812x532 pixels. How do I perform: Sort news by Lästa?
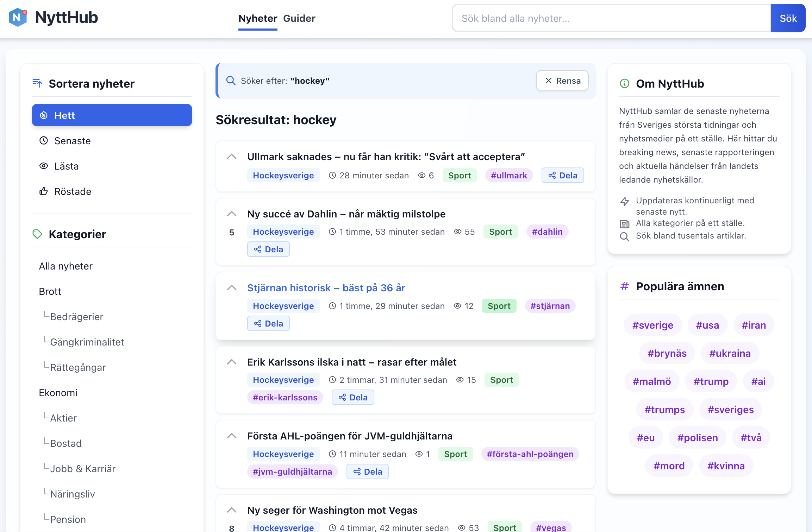click(112, 166)
